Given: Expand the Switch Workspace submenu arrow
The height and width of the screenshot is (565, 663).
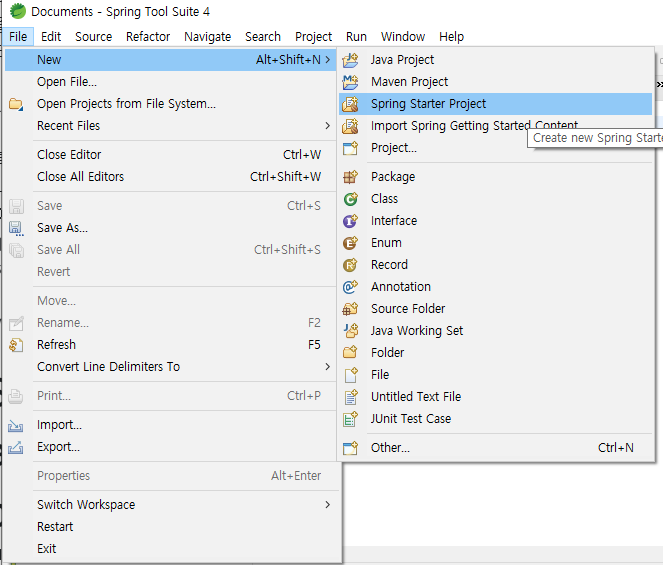Looking at the screenshot, I should click(x=328, y=505).
